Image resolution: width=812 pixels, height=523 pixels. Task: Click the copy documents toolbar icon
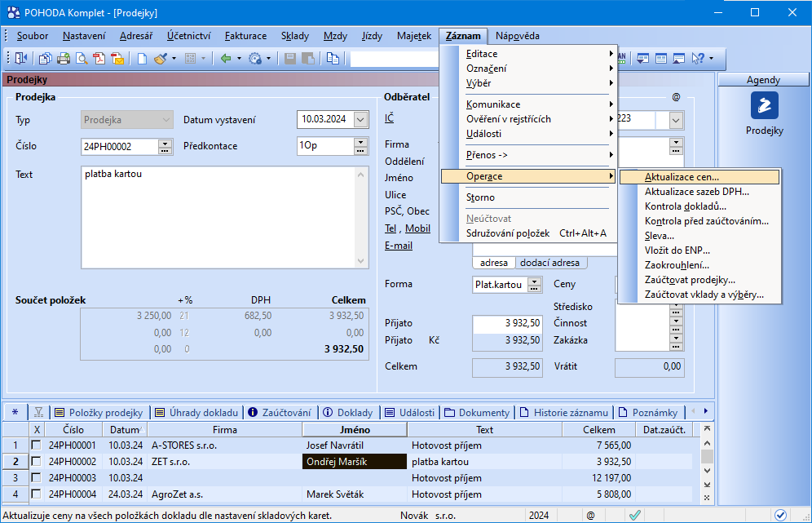45,59
